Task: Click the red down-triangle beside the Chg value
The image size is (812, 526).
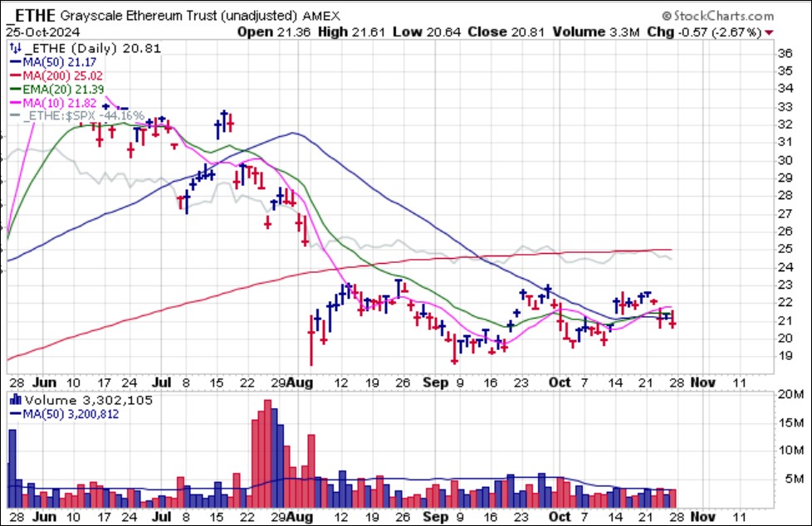Action: click(x=769, y=32)
